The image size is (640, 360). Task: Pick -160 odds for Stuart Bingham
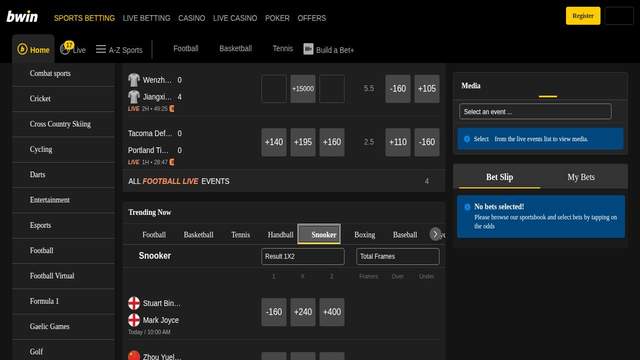pyautogui.click(x=274, y=312)
